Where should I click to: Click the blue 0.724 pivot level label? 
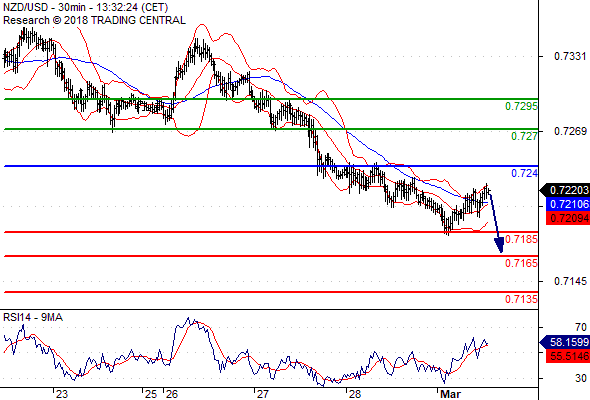(x=524, y=173)
